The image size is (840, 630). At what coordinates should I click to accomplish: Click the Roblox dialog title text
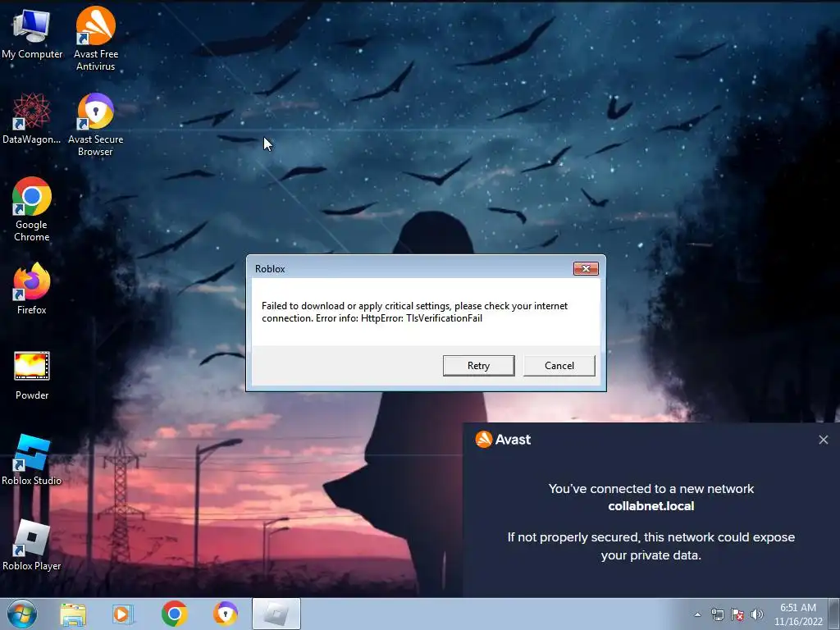pos(270,269)
